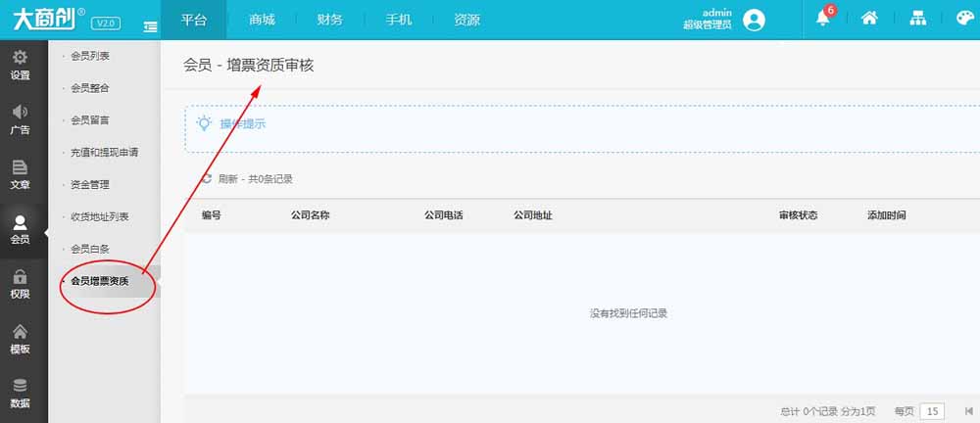The height and width of the screenshot is (423, 980).
Task: Click the per-page count input field
Action: tap(934, 411)
